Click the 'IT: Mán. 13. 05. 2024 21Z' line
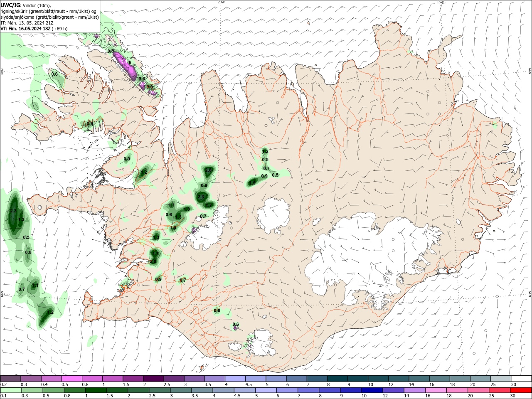Image resolution: width=532 pixels, height=399 pixels. tap(27, 23)
